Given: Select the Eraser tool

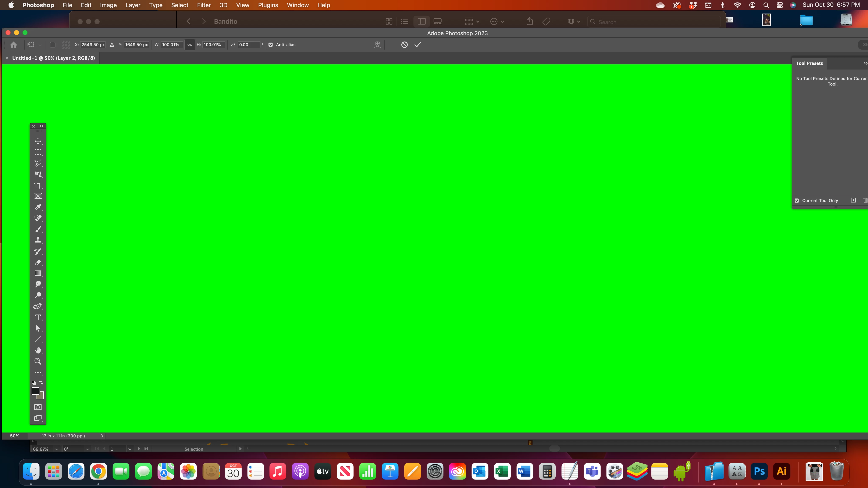Looking at the screenshot, I should [38, 262].
